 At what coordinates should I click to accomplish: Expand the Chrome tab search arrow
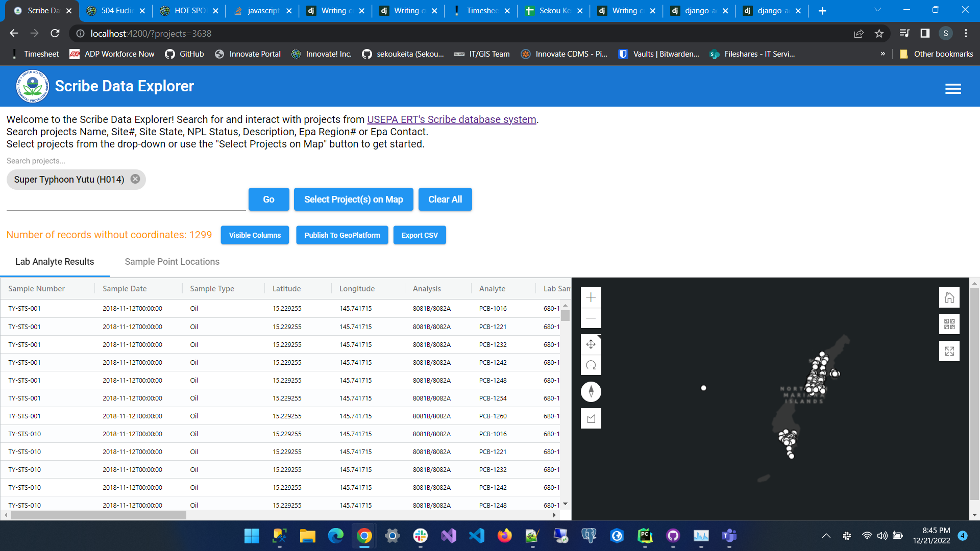coord(877,10)
